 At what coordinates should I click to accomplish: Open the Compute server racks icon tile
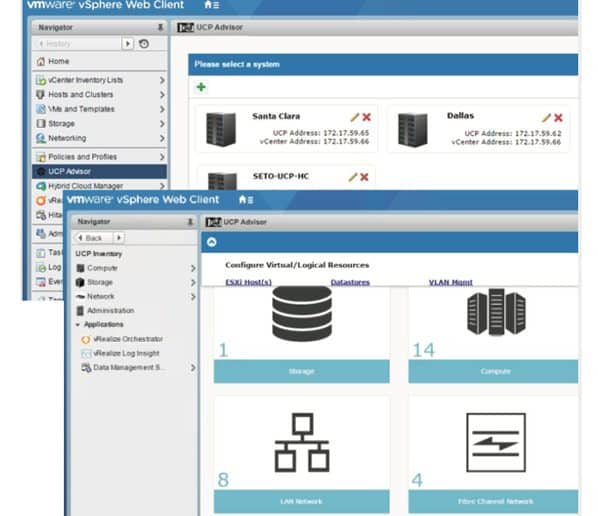pyautogui.click(x=496, y=312)
